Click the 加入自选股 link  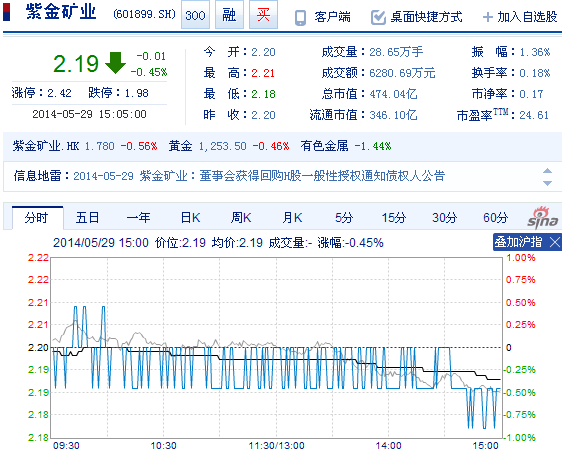pyautogui.click(x=527, y=17)
